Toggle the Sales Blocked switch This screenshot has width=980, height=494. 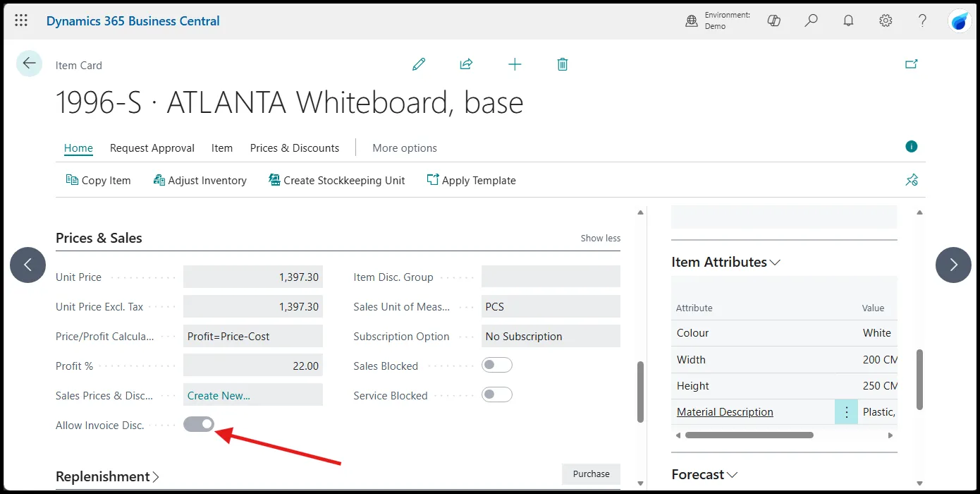coord(497,366)
